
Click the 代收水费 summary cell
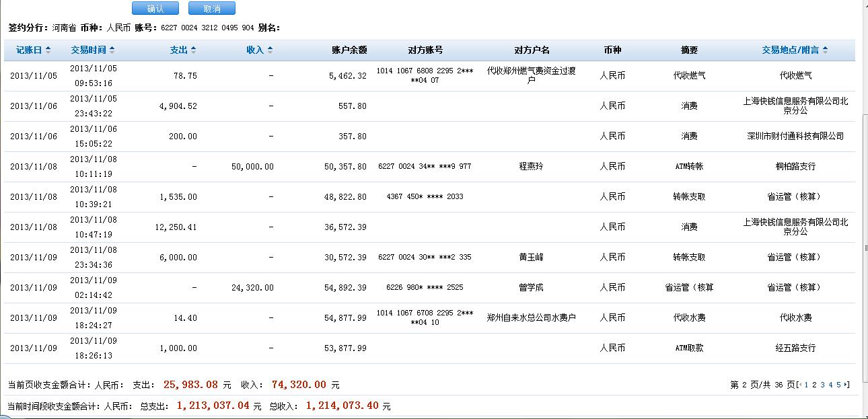point(689,318)
